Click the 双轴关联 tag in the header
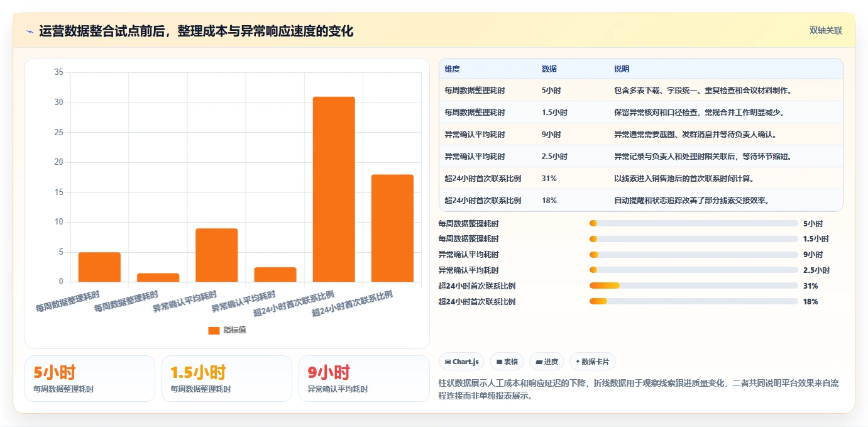The width and height of the screenshot is (868, 427). (825, 30)
